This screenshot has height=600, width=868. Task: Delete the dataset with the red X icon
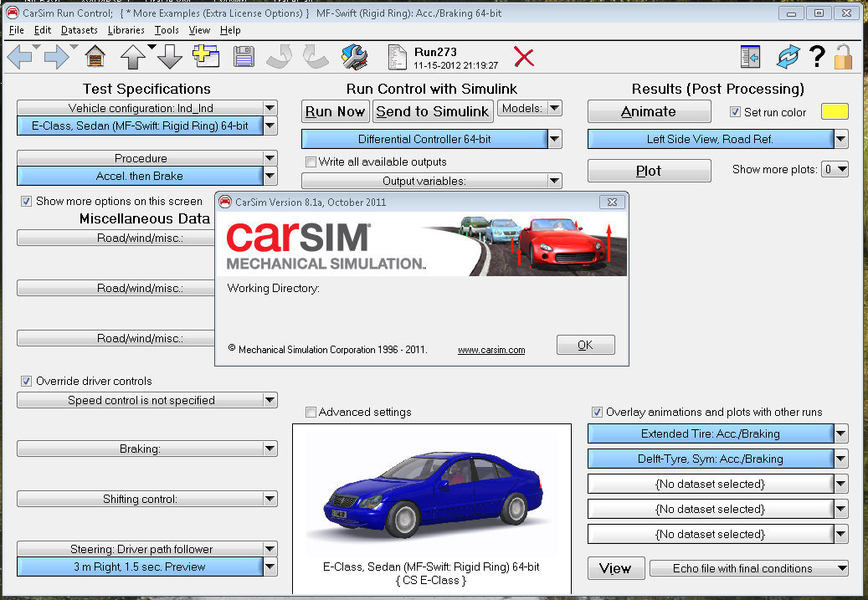click(524, 57)
